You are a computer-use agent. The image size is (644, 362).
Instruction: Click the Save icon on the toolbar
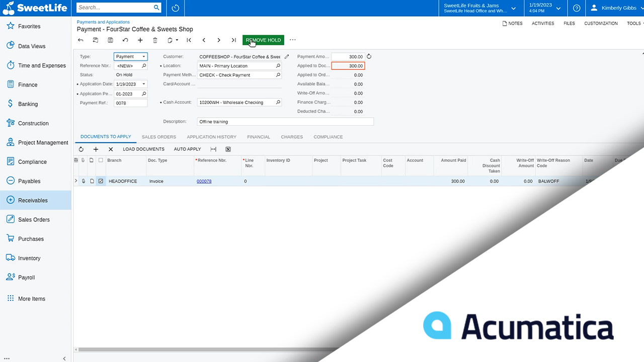point(110,40)
